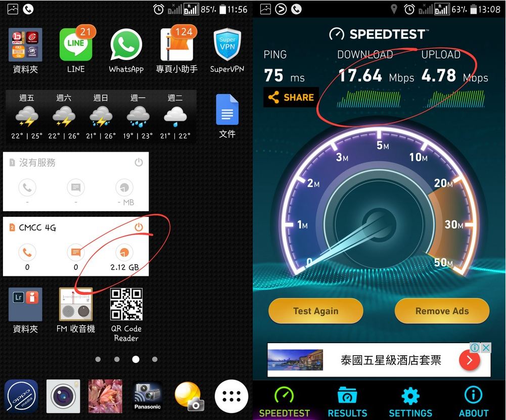This screenshot has width=506, height=420.
Task: Tap the weather forecast widget
Action: point(101,116)
